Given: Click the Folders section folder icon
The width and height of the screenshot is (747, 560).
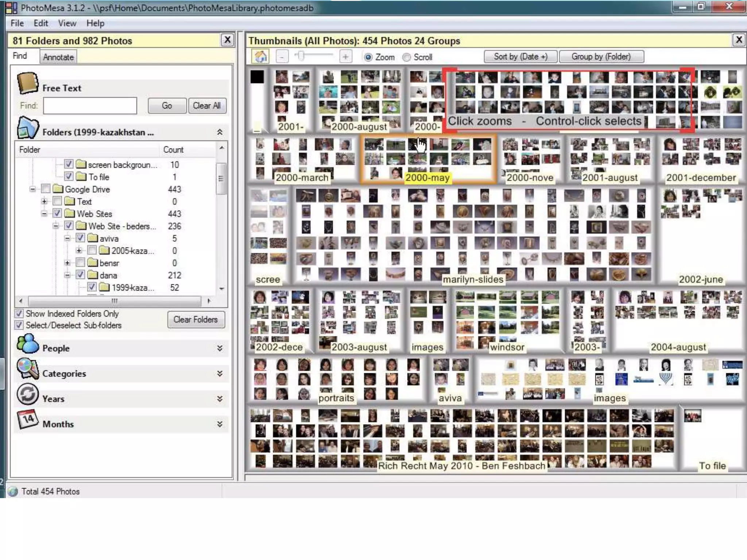Looking at the screenshot, I should pyautogui.click(x=28, y=128).
